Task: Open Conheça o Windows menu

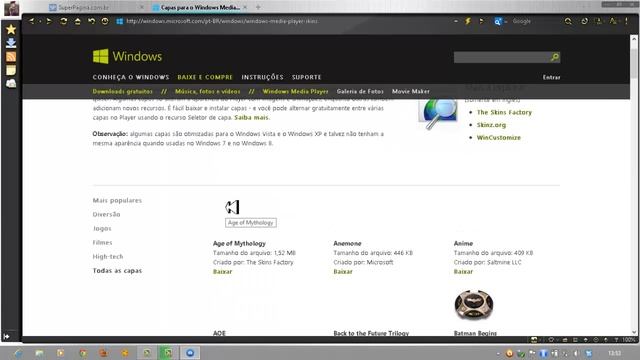Action: point(131,77)
